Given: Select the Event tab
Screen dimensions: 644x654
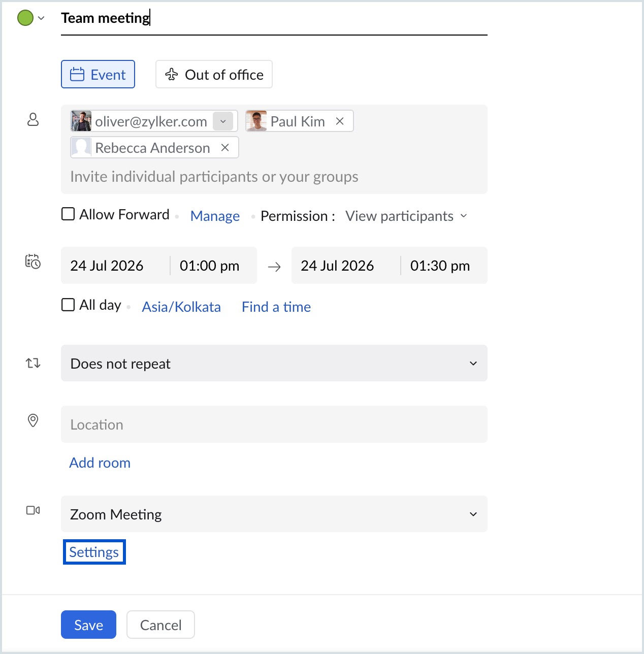Looking at the screenshot, I should tap(98, 74).
